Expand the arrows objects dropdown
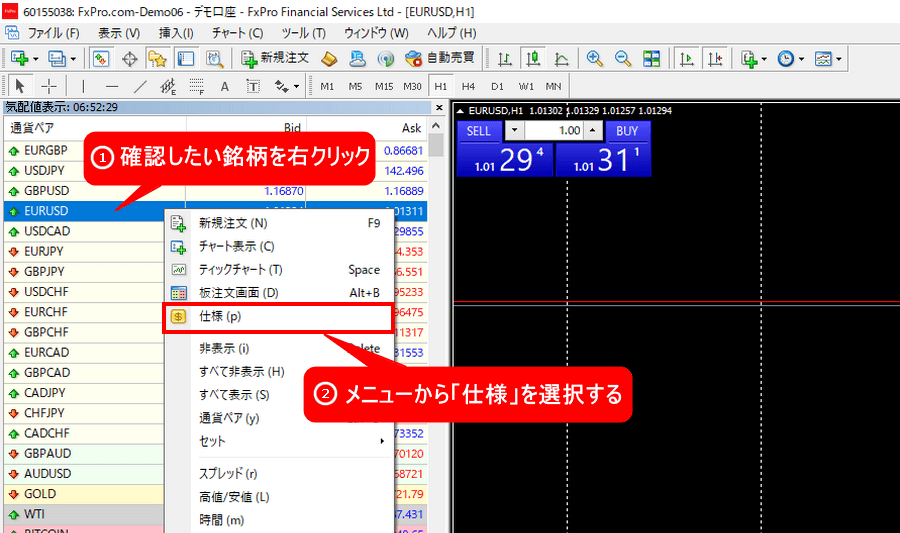900x533 pixels. [296, 87]
